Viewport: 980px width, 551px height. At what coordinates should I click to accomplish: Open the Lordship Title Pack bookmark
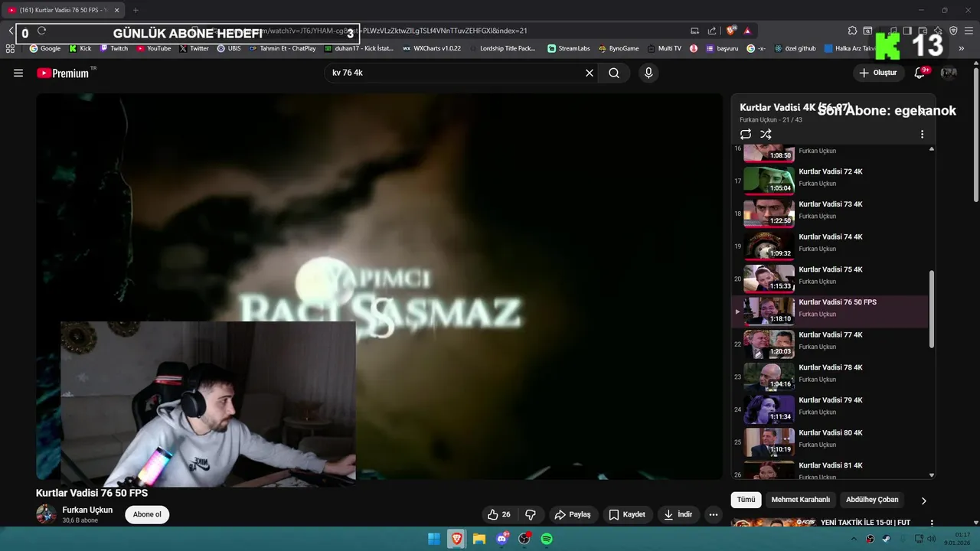pyautogui.click(x=501, y=48)
